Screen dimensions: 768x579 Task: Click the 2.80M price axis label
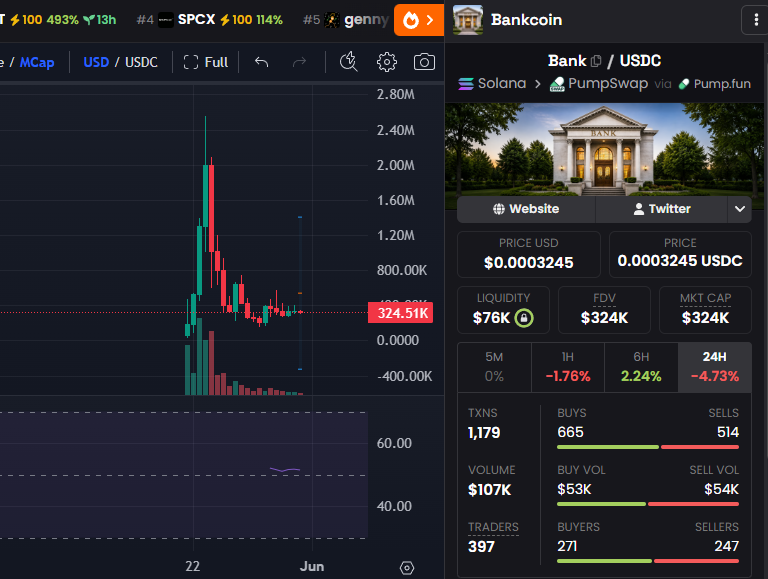pos(396,95)
